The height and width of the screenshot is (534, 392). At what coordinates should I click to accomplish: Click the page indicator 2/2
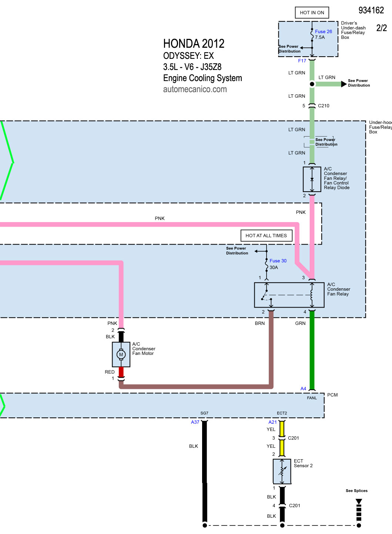(382, 28)
